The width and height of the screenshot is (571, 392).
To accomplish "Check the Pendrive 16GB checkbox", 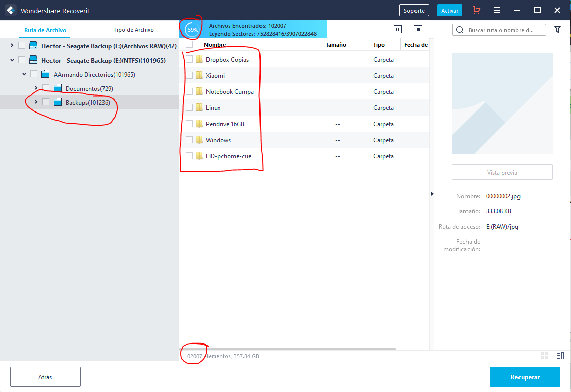I will 189,124.
